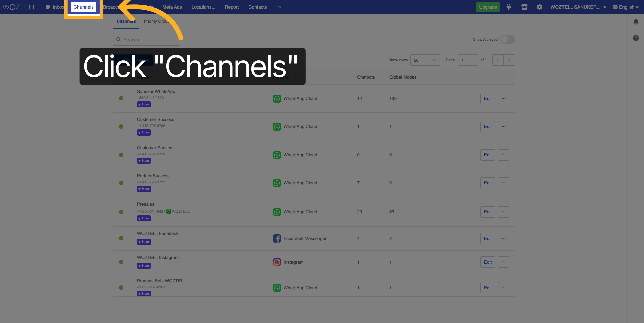This screenshot has width=644, height=323.
Task: Click the channel Search field
Action: 147,40
